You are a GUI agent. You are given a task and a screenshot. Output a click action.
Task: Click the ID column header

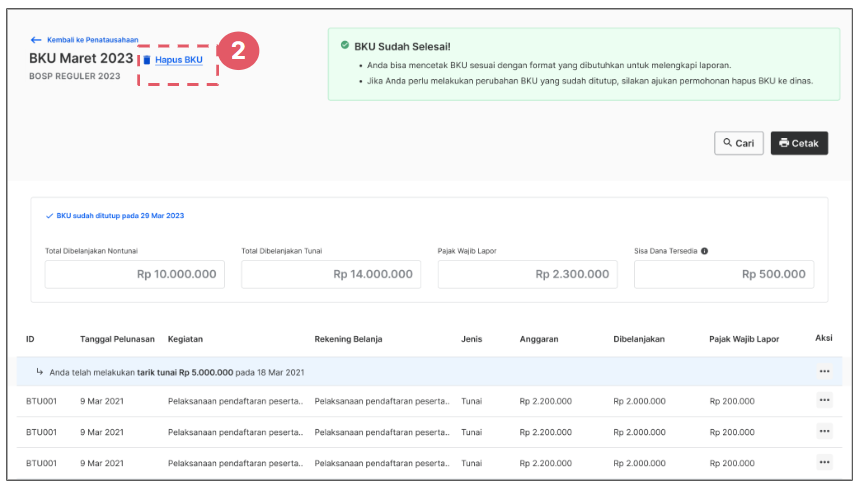coord(30,339)
